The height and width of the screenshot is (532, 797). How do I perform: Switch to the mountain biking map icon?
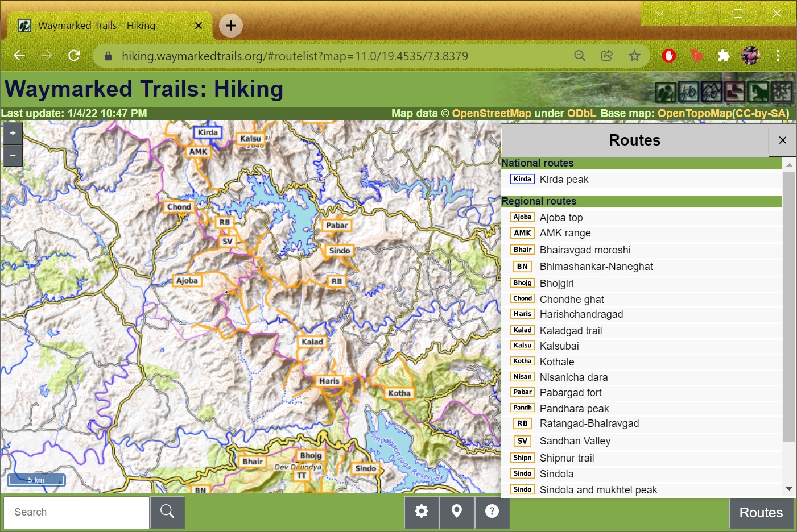click(x=712, y=92)
